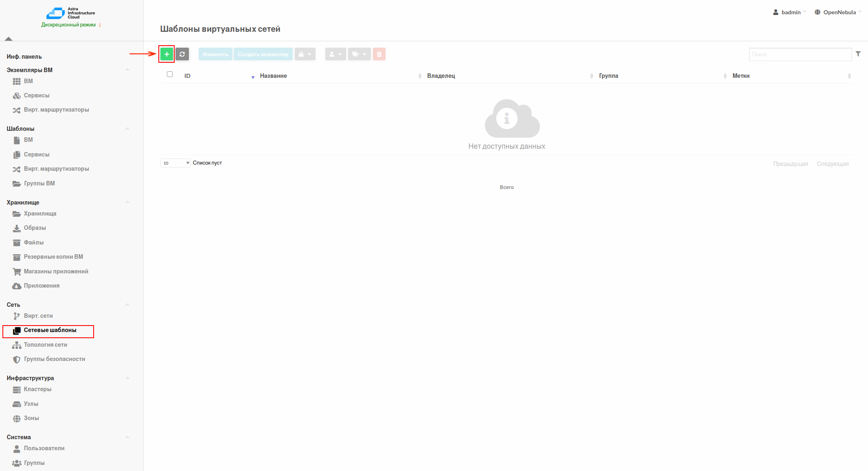
Task: Open the user ownership dropdown
Action: (335, 54)
